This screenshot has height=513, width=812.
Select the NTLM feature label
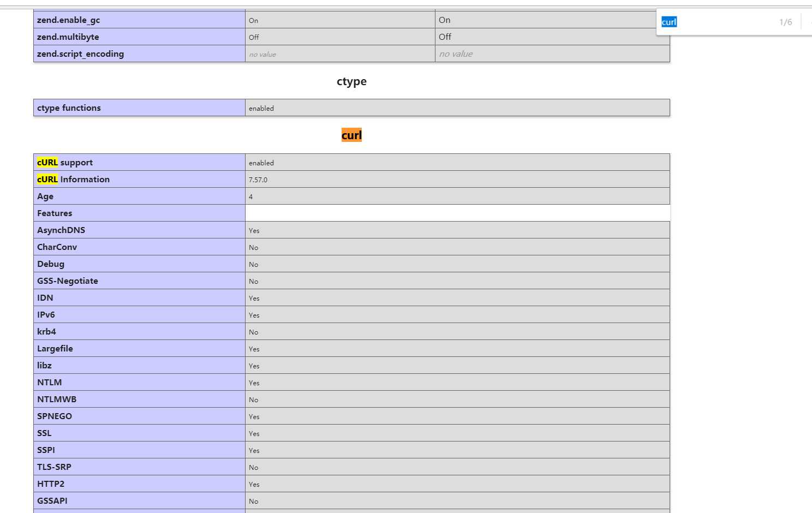(x=50, y=383)
